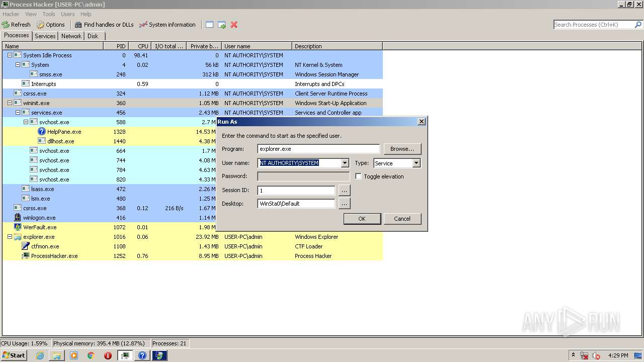
Task: Click the red X kill window icon
Action: [234, 25]
